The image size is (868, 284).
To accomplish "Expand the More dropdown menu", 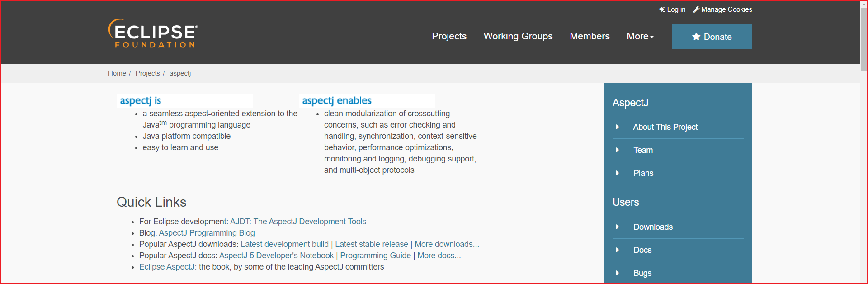I will coord(640,36).
